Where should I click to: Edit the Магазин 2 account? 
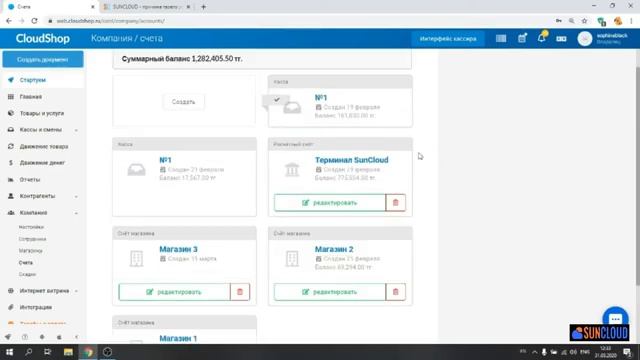[x=330, y=292]
